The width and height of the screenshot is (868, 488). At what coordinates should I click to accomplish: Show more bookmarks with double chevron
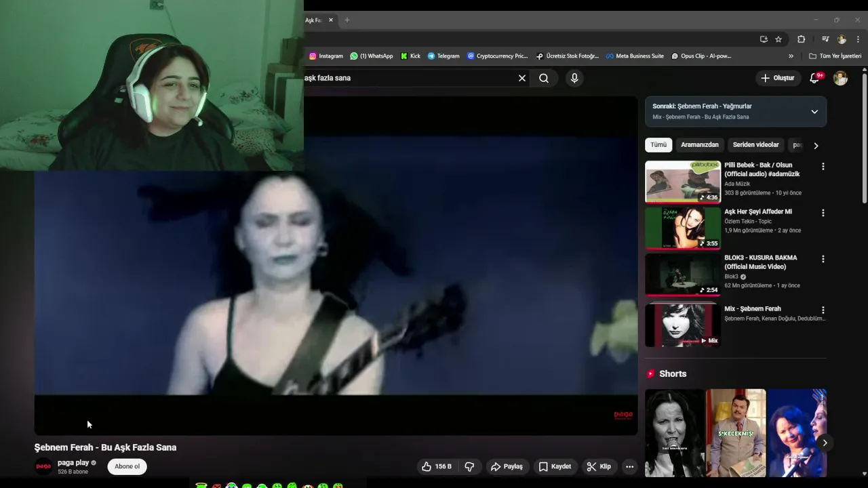(791, 56)
